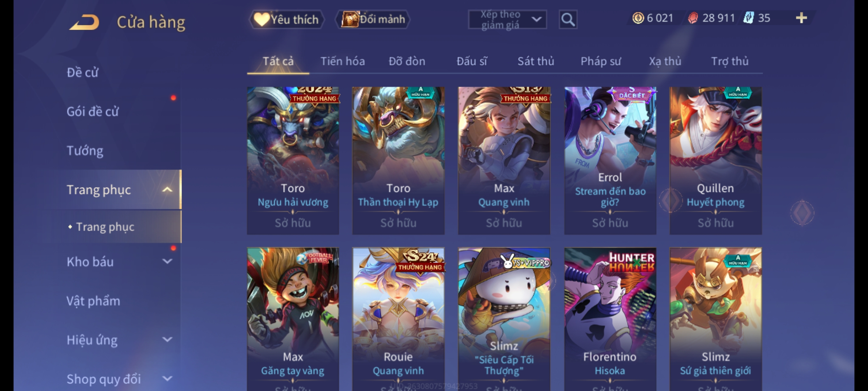Image resolution: width=868 pixels, height=391 pixels.
Task: Open Yêu thích heart favorites
Action: [286, 19]
